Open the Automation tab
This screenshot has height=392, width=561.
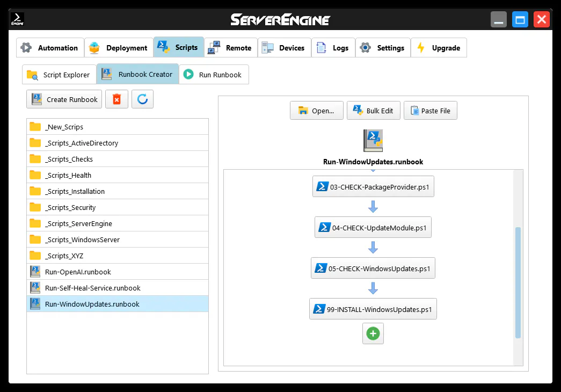[50, 48]
